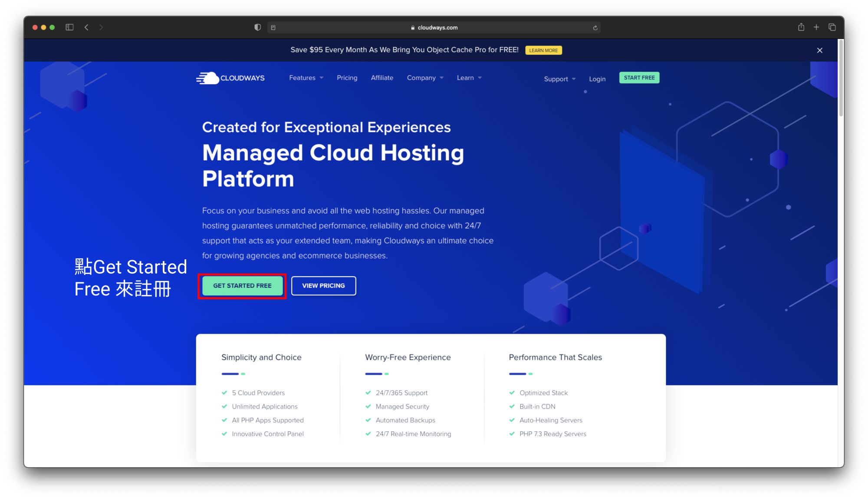Screen dimensions: 868x499
Task: Open a new tab with the plus icon
Action: click(816, 27)
